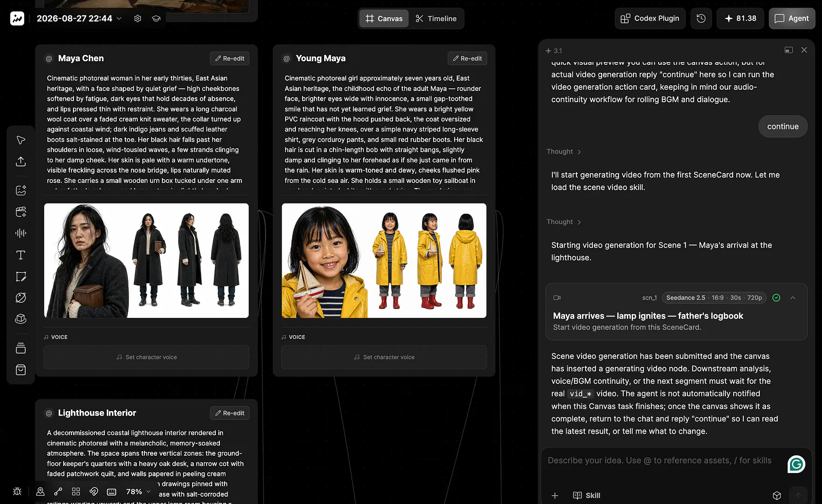Screen dimensions: 822x504
Task: Select the audio waveform tool
Action: point(21,233)
